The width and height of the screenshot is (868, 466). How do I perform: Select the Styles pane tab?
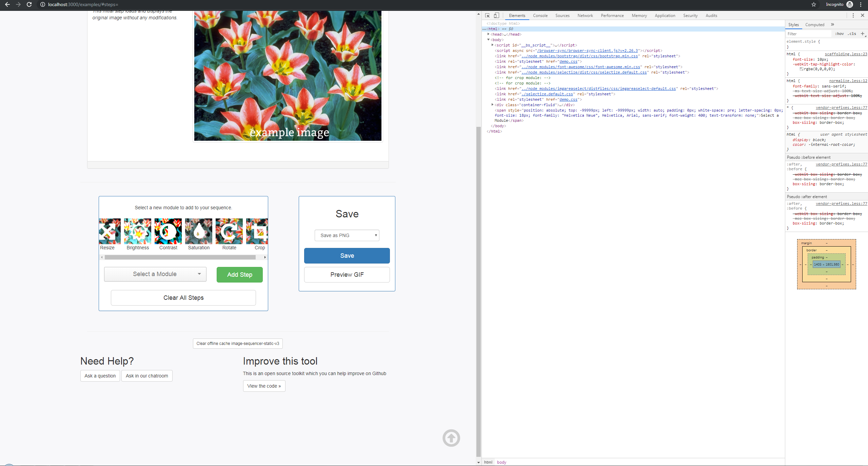793,25
